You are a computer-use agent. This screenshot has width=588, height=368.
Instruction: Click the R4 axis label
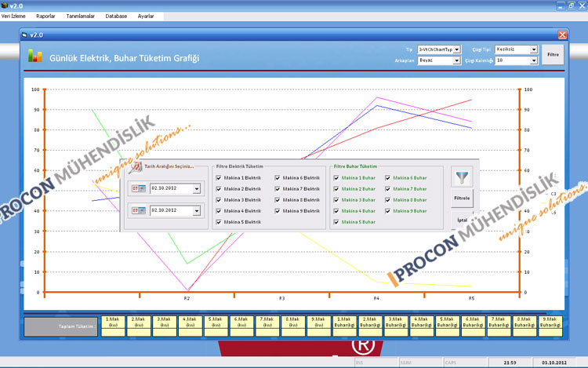376,299
